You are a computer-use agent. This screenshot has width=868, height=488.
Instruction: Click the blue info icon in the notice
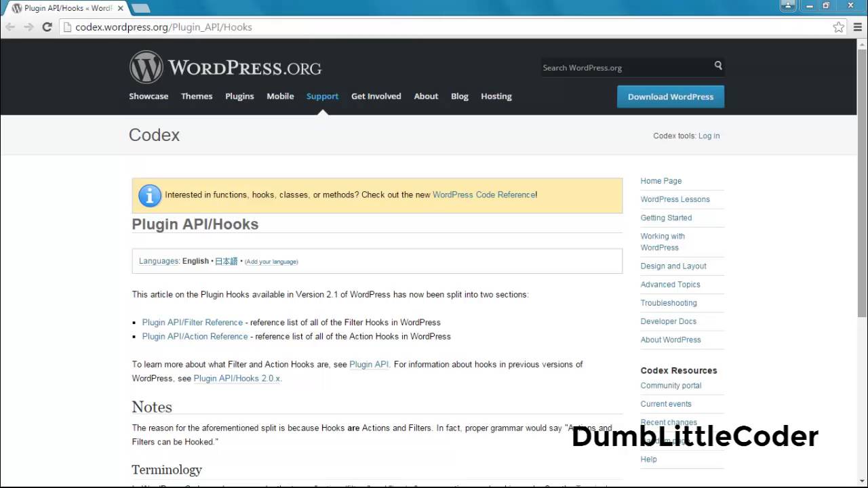click(150, 195)
